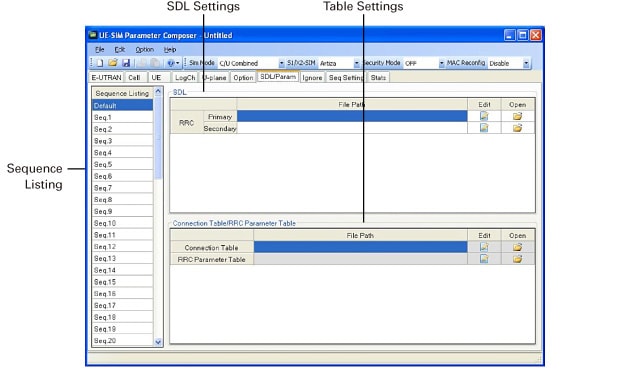Click the Open file toolbar icon

tap(113, 63)
